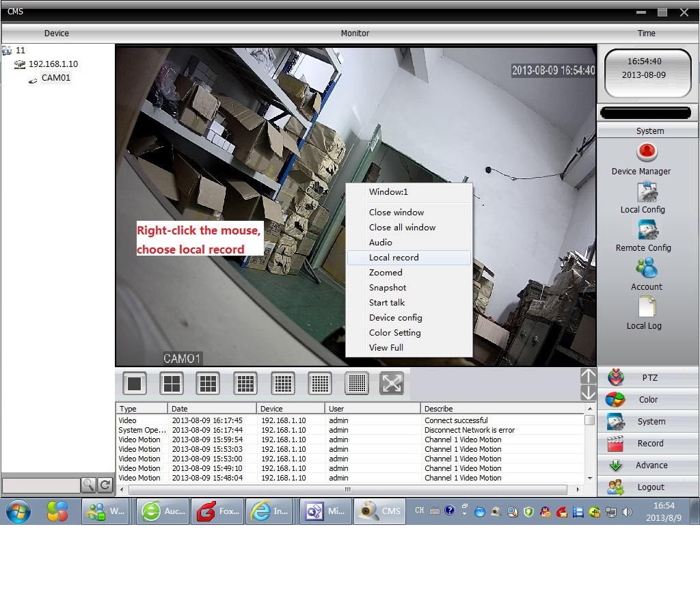Expand the Color panel
The width and height of the screenshot is (700, 594).
(x=647, y=400)
